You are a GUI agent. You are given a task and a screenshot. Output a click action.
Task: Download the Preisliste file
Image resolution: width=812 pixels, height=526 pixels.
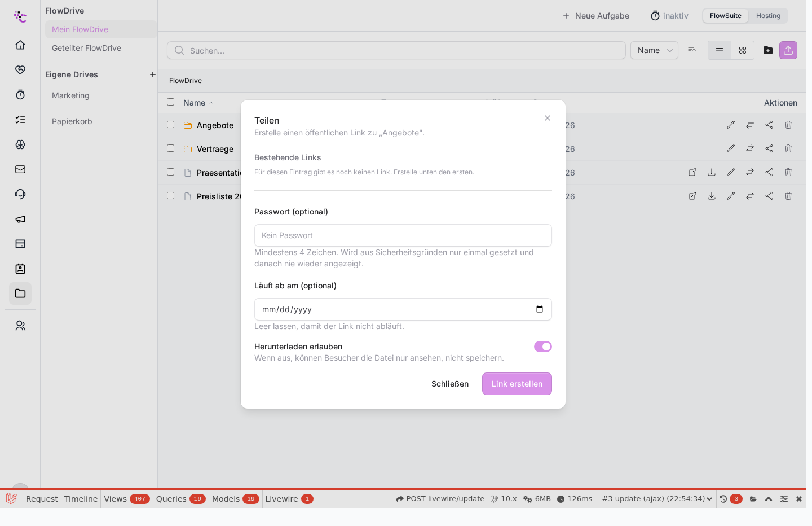[712, 196]
